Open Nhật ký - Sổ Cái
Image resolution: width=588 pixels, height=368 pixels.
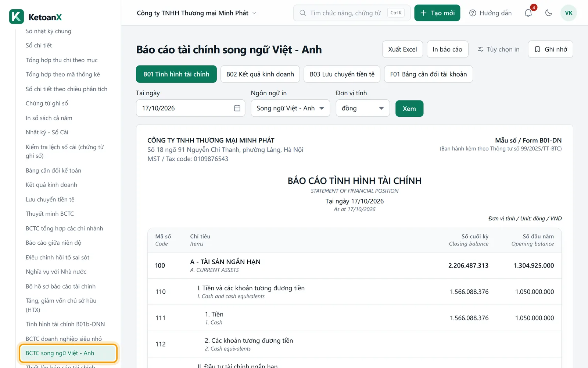47,132
